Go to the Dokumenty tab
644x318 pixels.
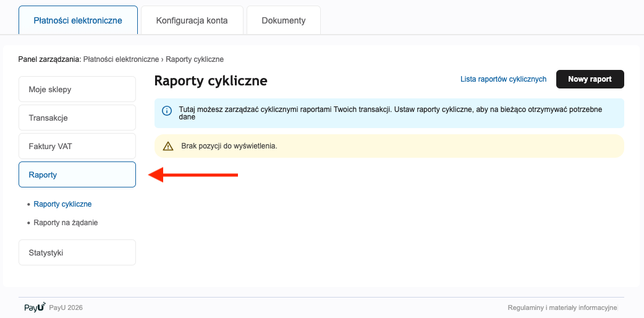pos(283,20)
